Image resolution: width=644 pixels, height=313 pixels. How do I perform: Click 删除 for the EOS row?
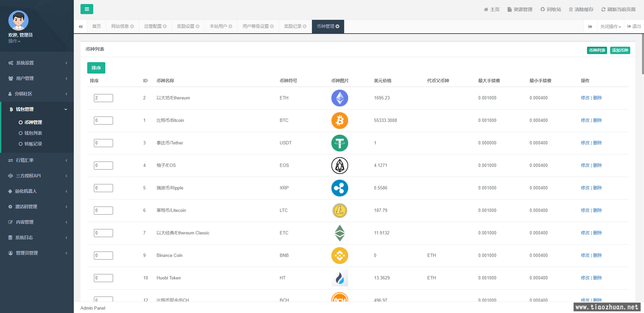point(597,165)
